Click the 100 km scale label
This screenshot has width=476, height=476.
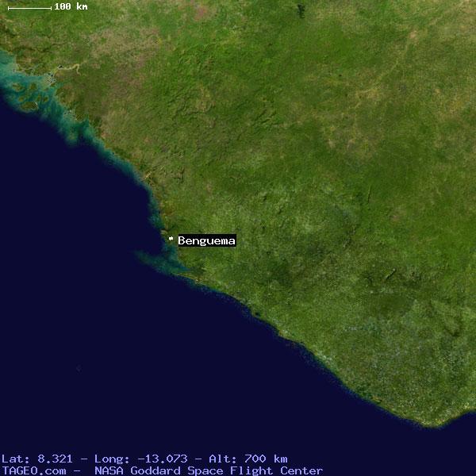[x=71, y=6]
